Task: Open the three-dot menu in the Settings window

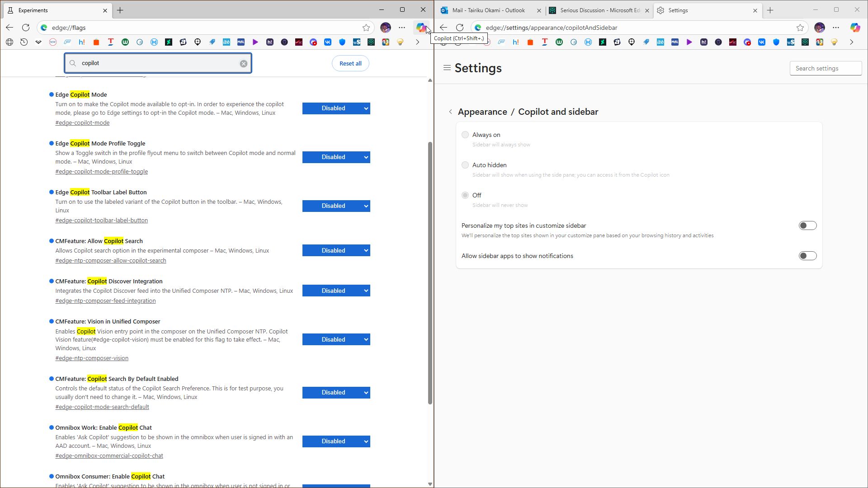Action: 836,28
